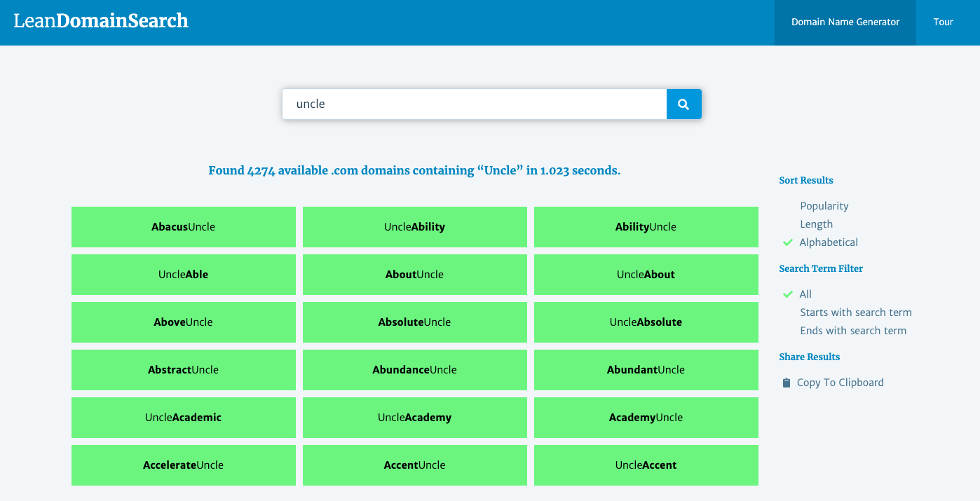Sort results by Length
This screenshot has width=980, height=501.
click(817, 224)
